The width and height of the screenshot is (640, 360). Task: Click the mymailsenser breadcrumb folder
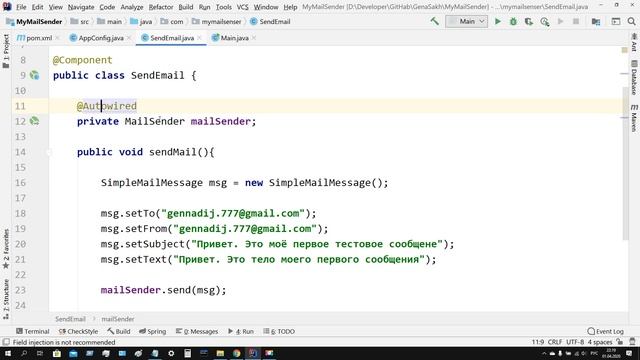[x=217, y=21]
